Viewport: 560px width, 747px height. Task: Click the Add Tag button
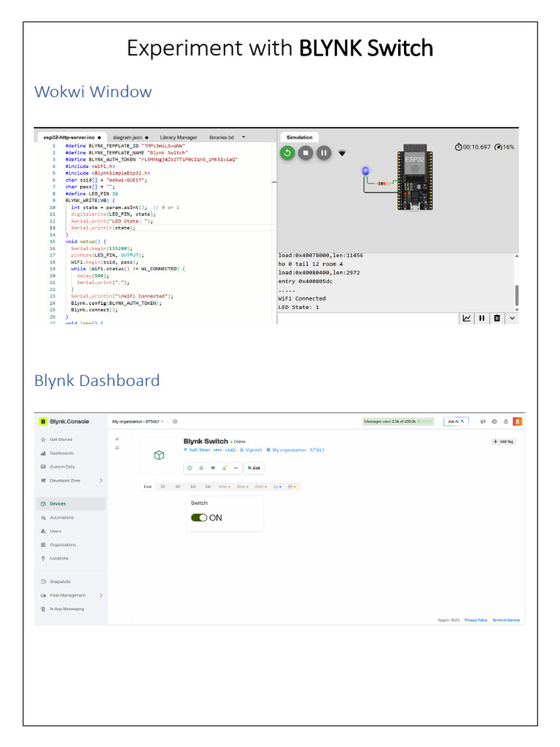tap(504, 441)
